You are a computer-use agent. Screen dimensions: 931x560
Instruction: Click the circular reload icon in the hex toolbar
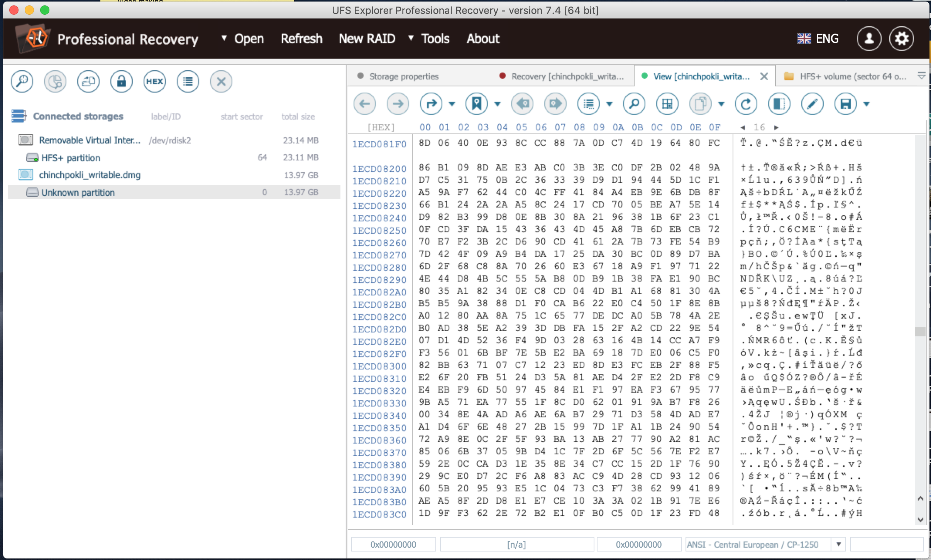click(x=746, y=104)
